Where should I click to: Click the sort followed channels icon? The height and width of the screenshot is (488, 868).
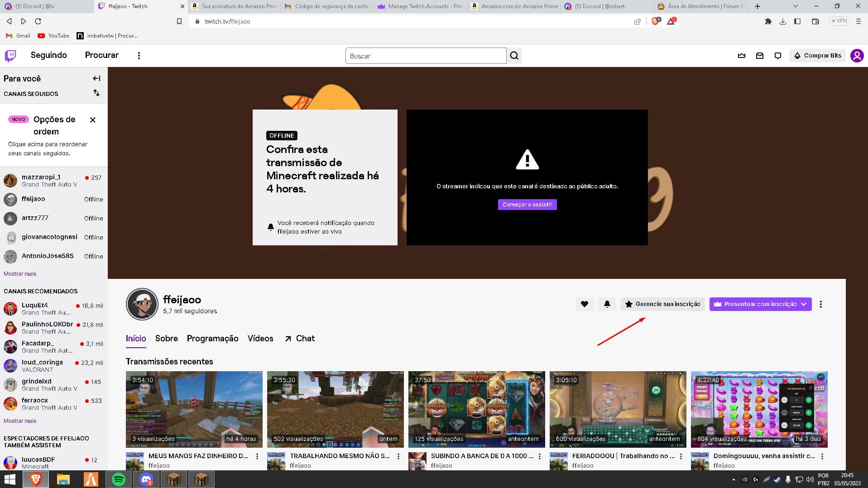click(96, 93)
